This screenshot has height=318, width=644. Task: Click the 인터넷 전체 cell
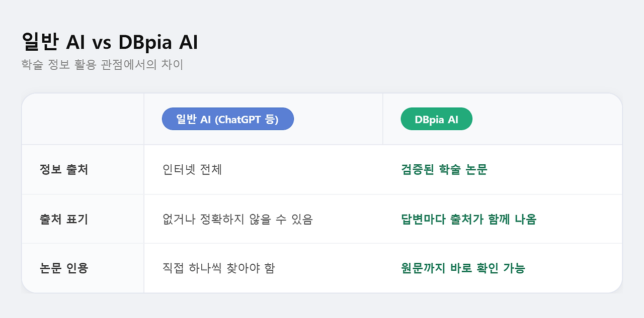pyautogui.click(x=192, y=170)
